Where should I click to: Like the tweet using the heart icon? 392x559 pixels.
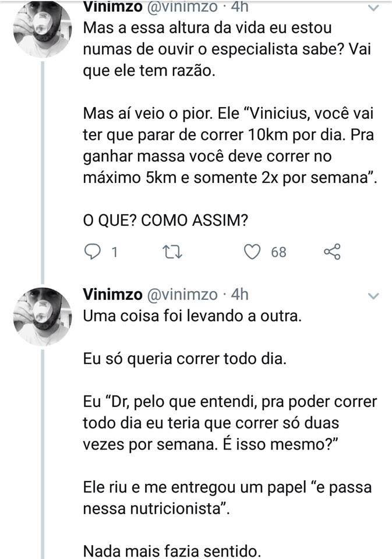click(x=252, y=252)
